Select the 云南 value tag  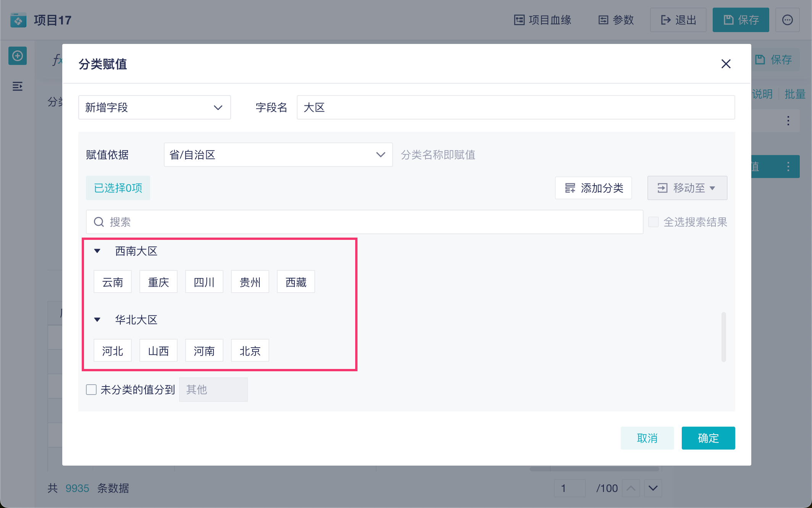click(113, 282)
